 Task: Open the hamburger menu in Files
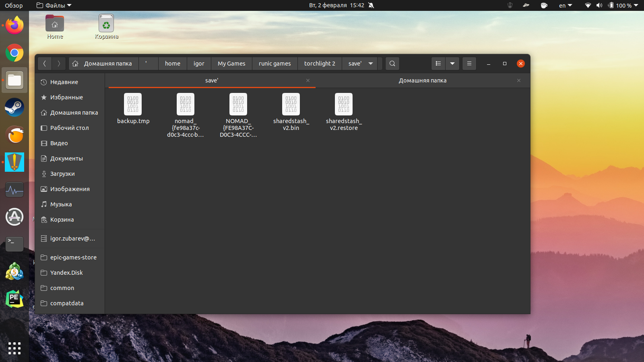469,63
